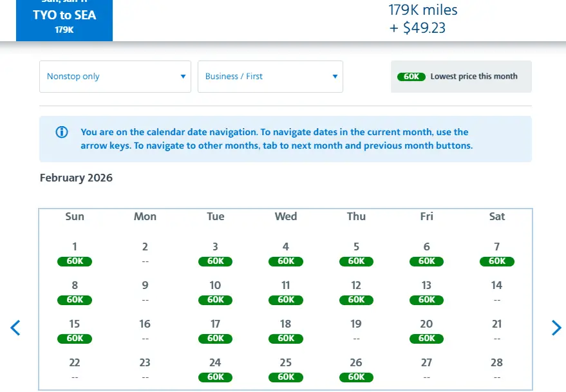Screen dimensions: 566x392
Task: Click the 60K badge under February 18
Action: tap(286, 339)
